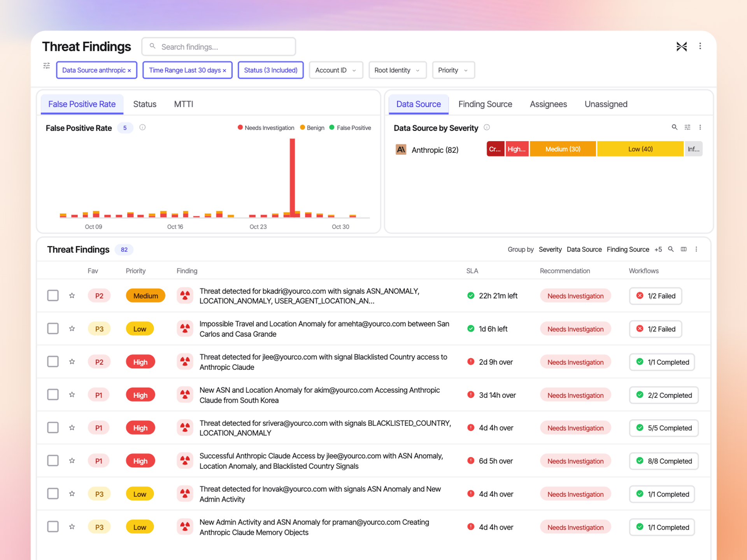
Task: Click the False Positive Rate info icon
Action: click(x=142, y=128)
